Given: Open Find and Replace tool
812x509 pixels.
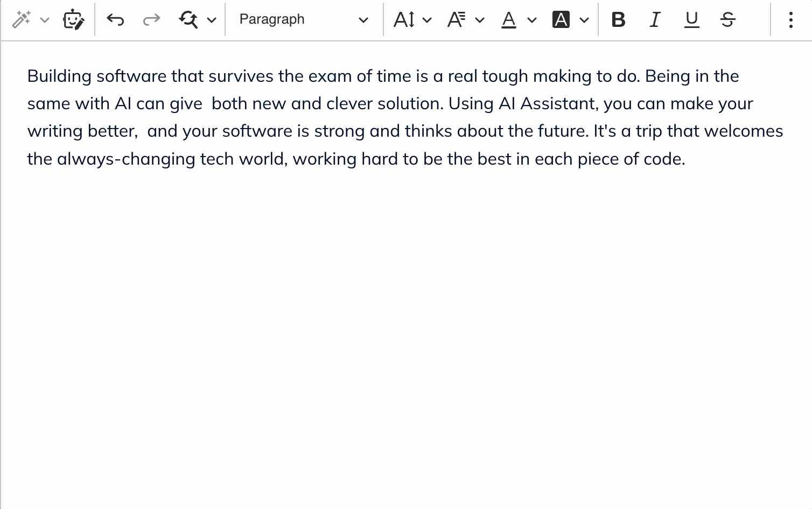Looking at the screenshot, I should (x=188, y=20).
